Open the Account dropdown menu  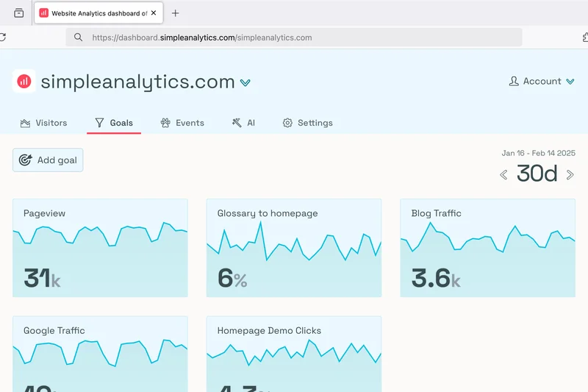[542, 81]
